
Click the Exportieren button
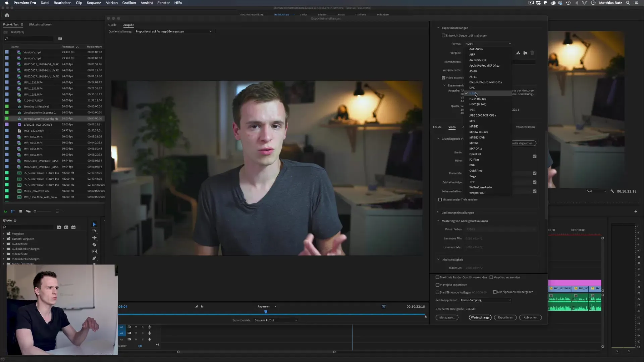505,317
